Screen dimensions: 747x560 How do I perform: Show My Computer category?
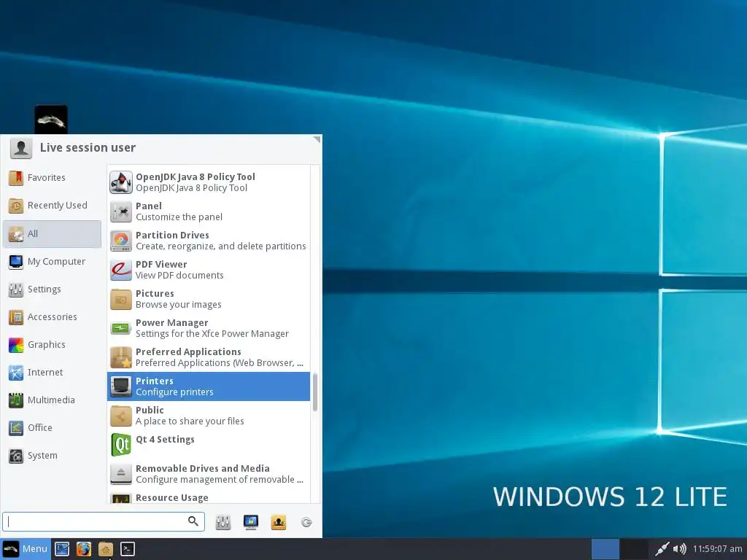coord(52,262)
